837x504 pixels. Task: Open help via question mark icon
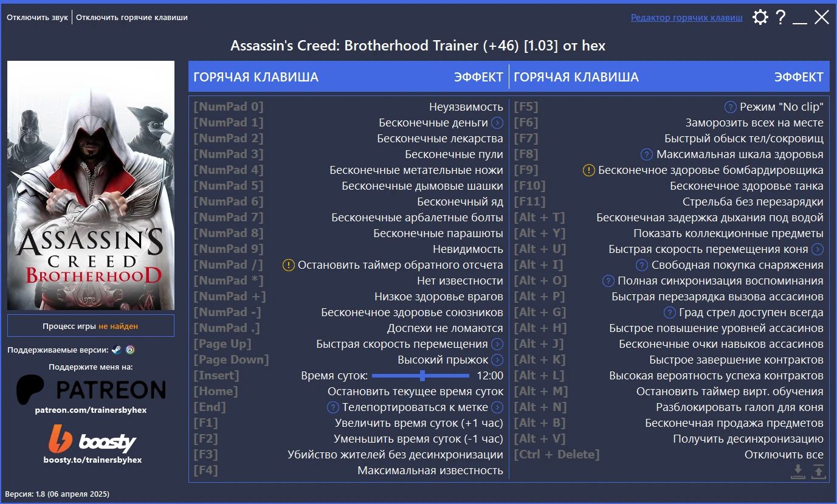(781, 17)
